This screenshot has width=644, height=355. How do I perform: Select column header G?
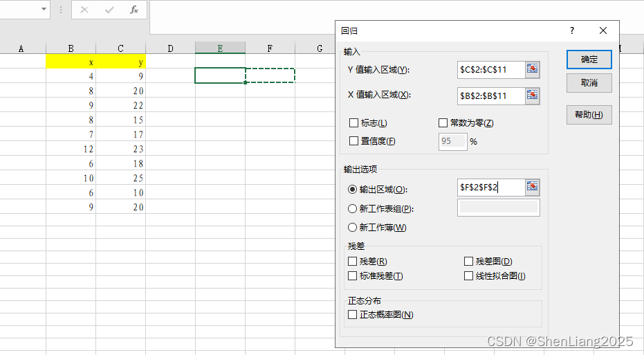[315, 48]
